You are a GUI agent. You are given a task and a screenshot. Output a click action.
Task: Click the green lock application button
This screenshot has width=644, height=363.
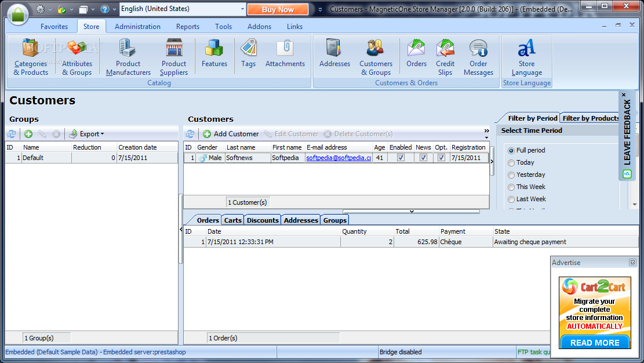[17, 14]
